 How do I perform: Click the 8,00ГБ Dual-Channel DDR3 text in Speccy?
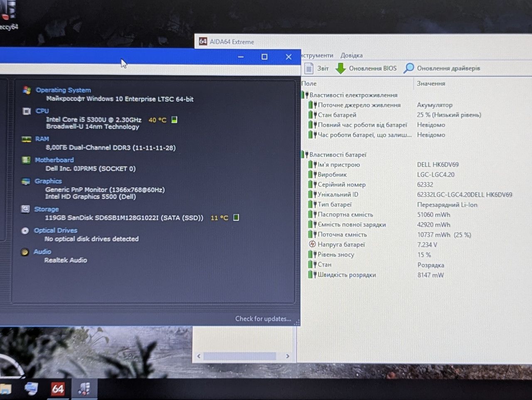point(111,147)
